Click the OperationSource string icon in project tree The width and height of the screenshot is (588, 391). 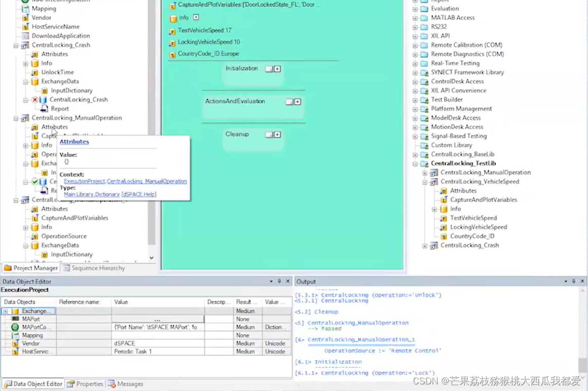tap(35, 237)
